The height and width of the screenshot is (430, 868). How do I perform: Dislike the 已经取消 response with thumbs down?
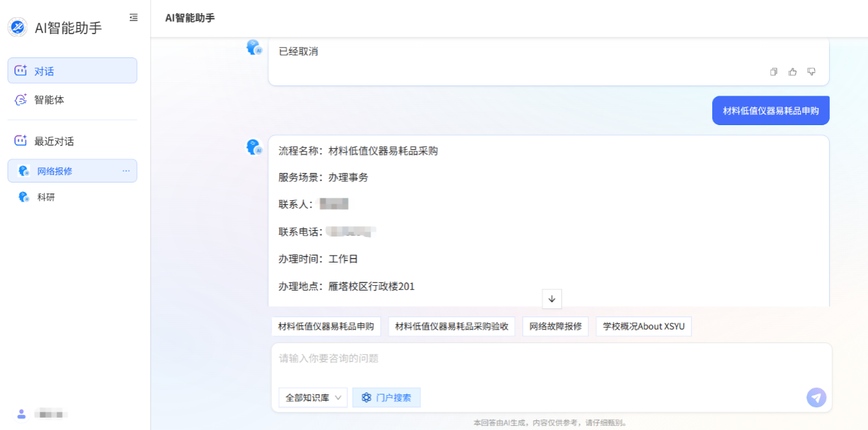coord(811,72)
